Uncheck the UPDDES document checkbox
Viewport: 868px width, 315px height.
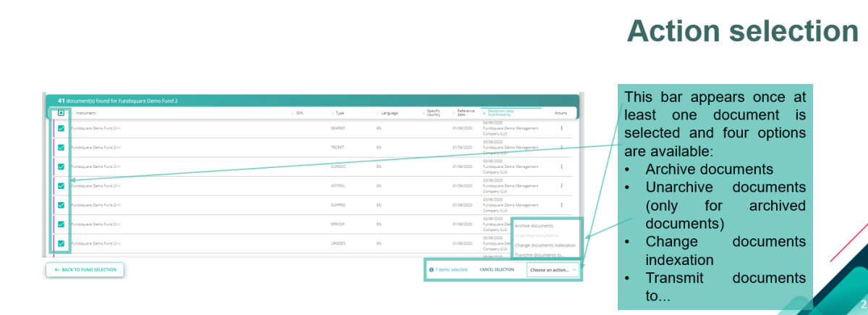pyautogui.click(x=61, y=243)
